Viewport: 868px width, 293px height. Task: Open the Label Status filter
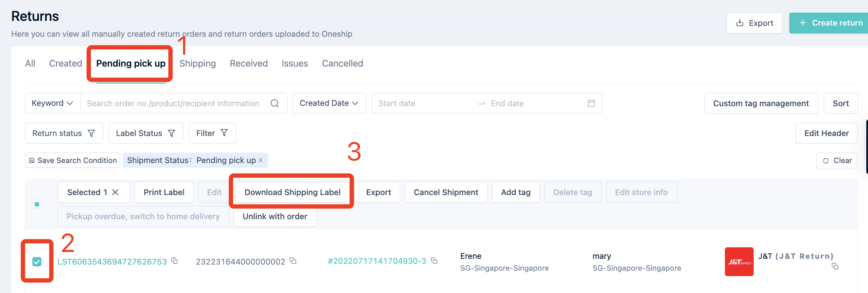click(146, 133)
